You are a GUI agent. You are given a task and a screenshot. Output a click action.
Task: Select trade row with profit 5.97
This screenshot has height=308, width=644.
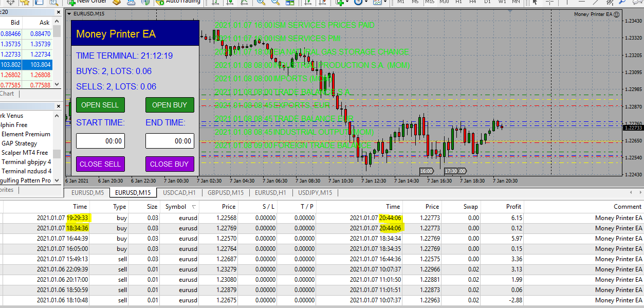pos(322,239)
